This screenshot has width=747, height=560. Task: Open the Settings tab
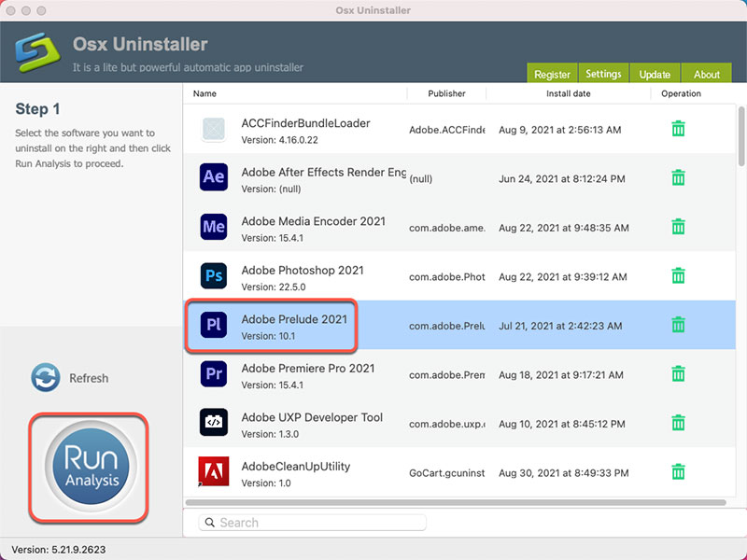coord(603,73)
